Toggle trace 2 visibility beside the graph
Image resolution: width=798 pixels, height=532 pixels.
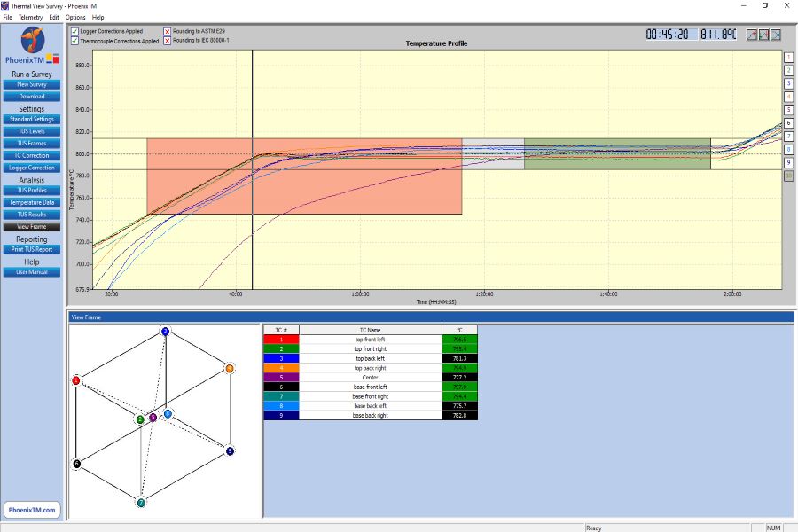tap(788, 70)
